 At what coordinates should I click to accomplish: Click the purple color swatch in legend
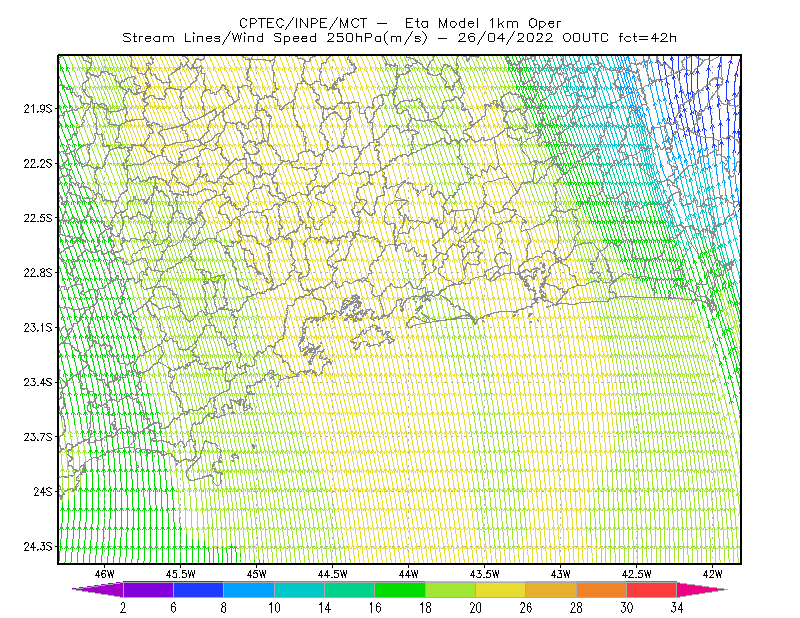tap(148, 589)
